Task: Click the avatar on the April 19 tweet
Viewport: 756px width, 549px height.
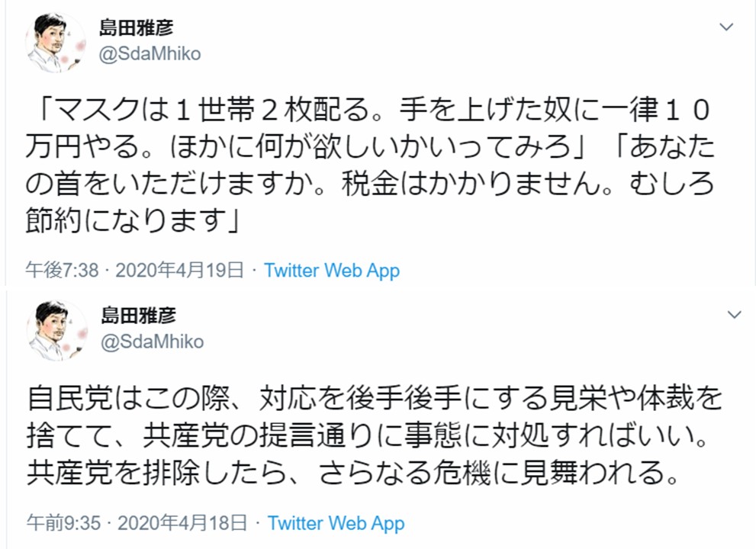Action: point(56,43)
